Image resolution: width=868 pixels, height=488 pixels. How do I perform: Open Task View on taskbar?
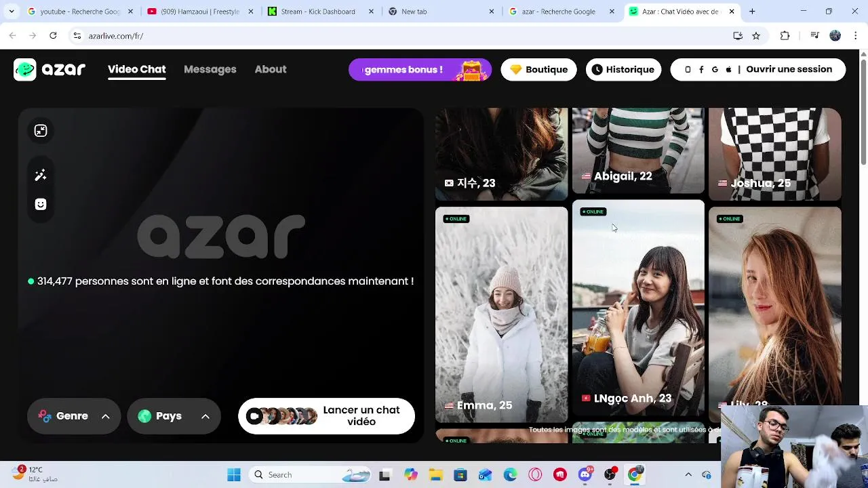coord(384,474)
